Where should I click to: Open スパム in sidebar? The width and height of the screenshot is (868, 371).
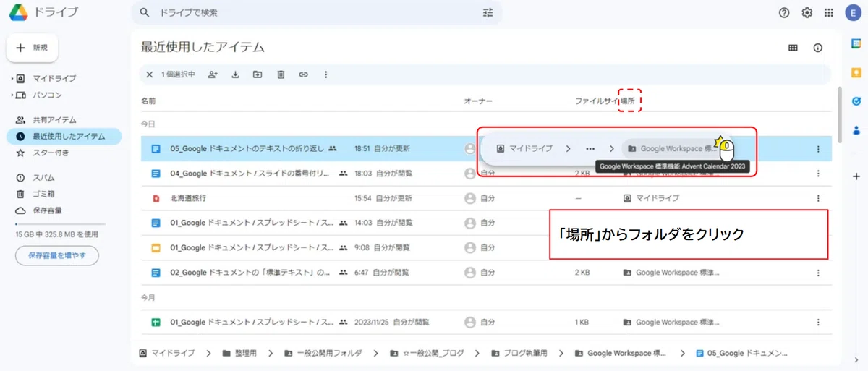pyautogui.click(x=43, y=177)
